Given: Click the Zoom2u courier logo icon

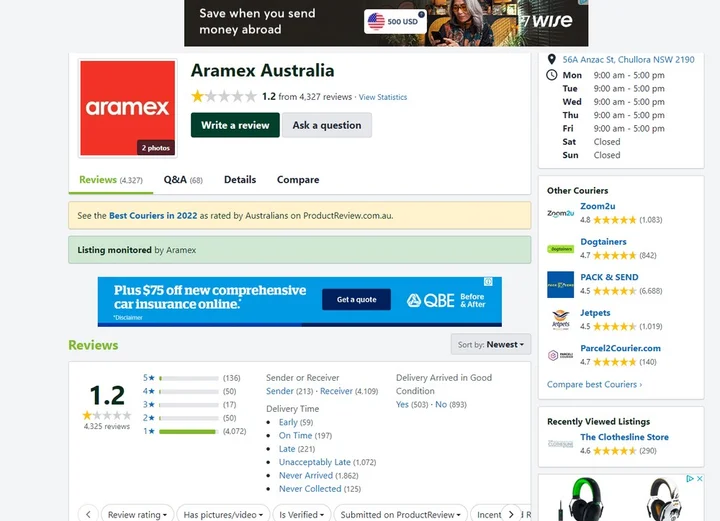Looking at the screenshot, I should tap(561, 213).
